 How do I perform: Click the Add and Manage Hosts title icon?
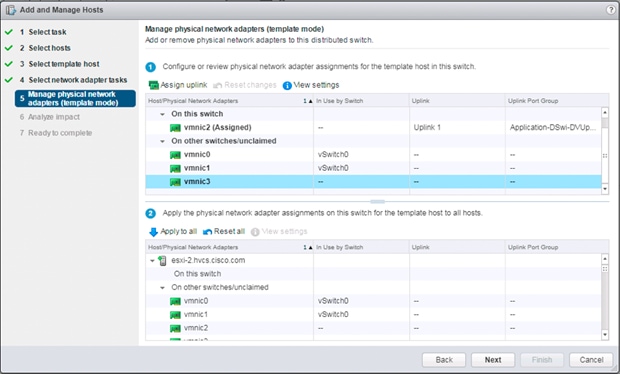pyautogui.click(x=11, y=10)
